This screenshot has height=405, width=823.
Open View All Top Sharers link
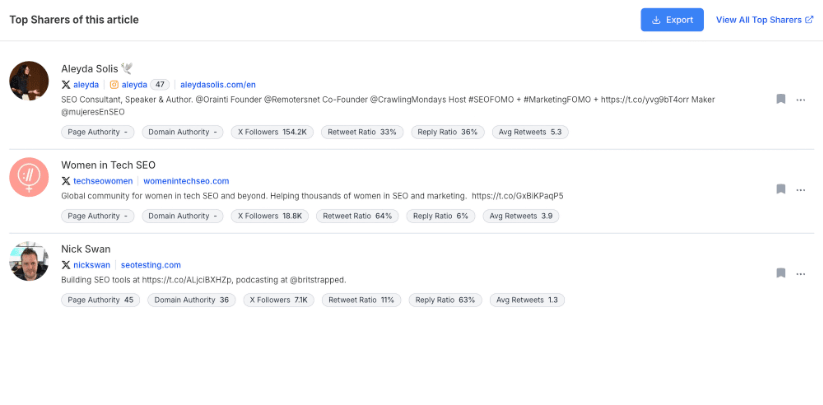coord(764,20)
